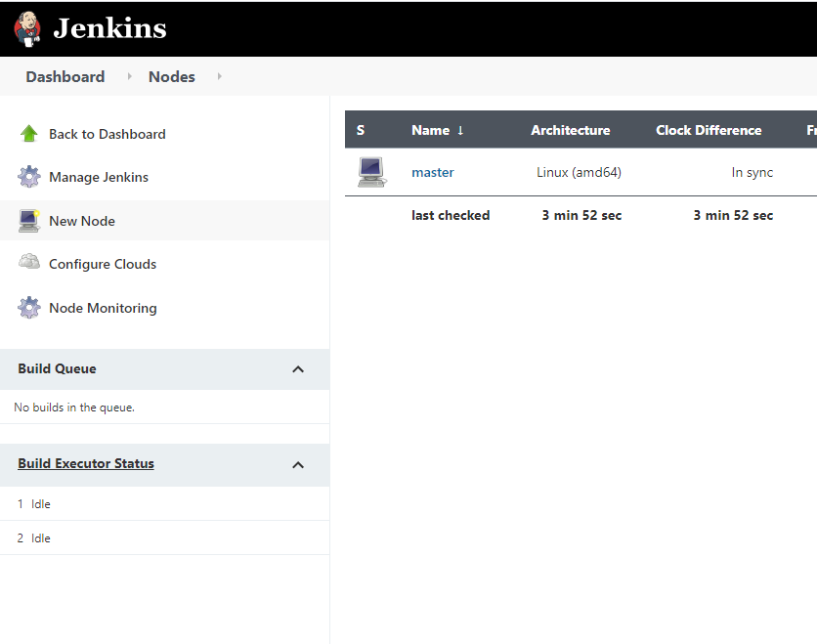Click the green Back to Dashboard arrow icon
The height and width of the screenshot is (644, 817).
click(28, 134)
